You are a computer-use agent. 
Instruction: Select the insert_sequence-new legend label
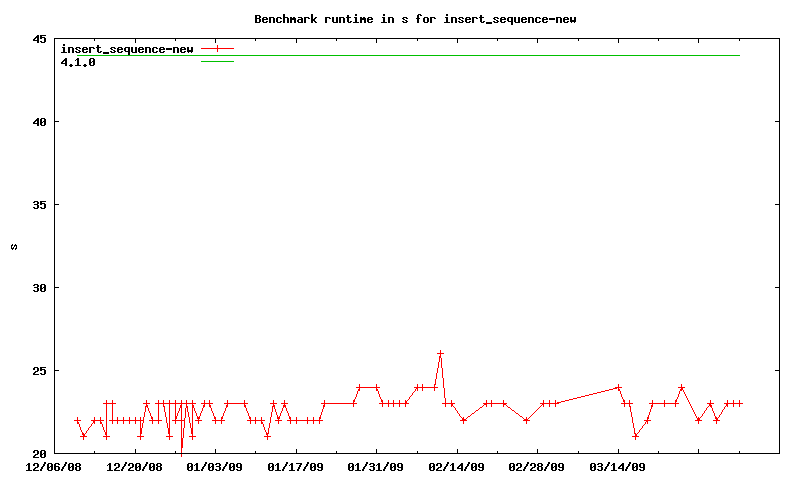point(127,49)
